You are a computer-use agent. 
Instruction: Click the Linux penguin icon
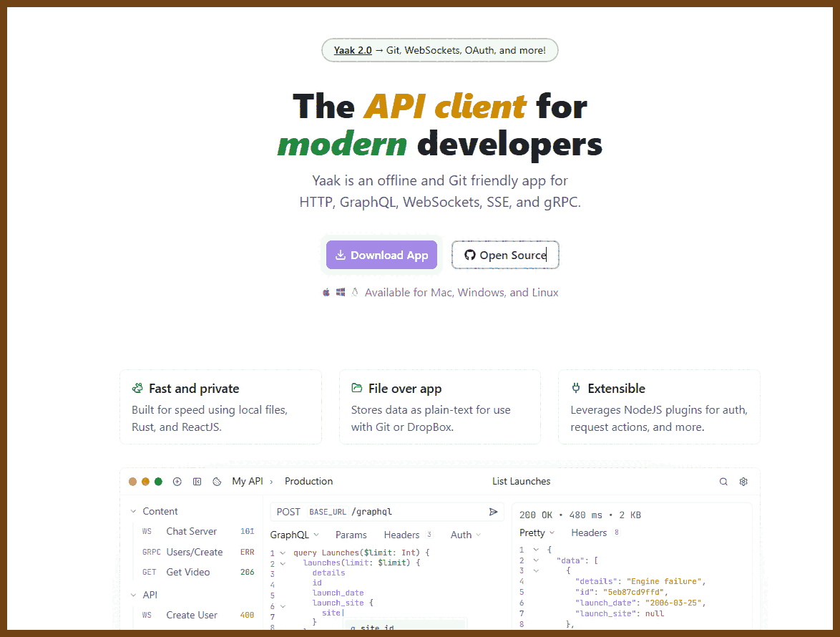[355, 293]
